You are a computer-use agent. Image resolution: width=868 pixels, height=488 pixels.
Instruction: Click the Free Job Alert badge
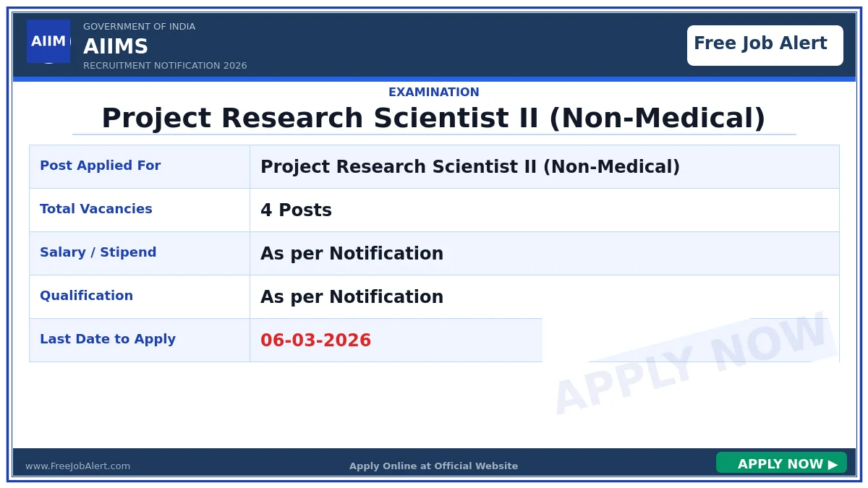click(x=765, y=45)
